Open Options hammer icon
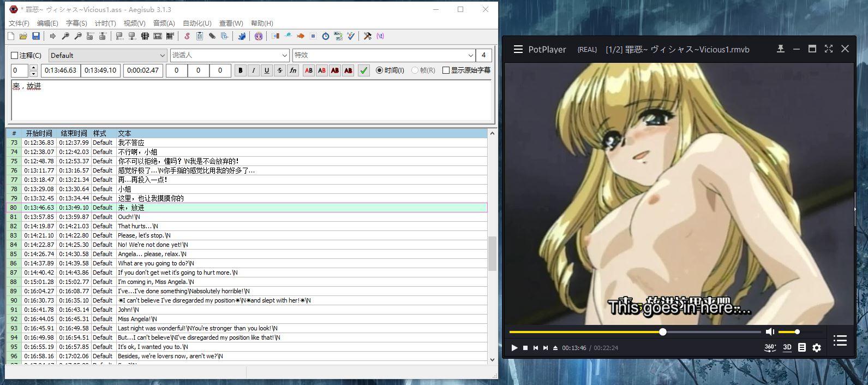Screen dimensions: 868x385 (368, 36)
